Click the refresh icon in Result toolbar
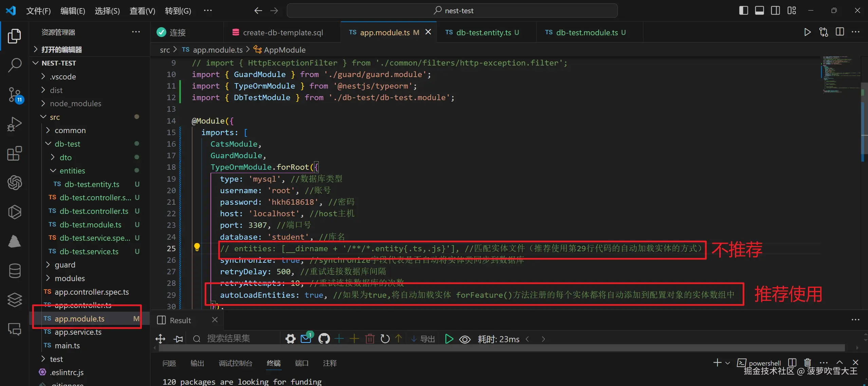The image size is (868, 386). 385,338
